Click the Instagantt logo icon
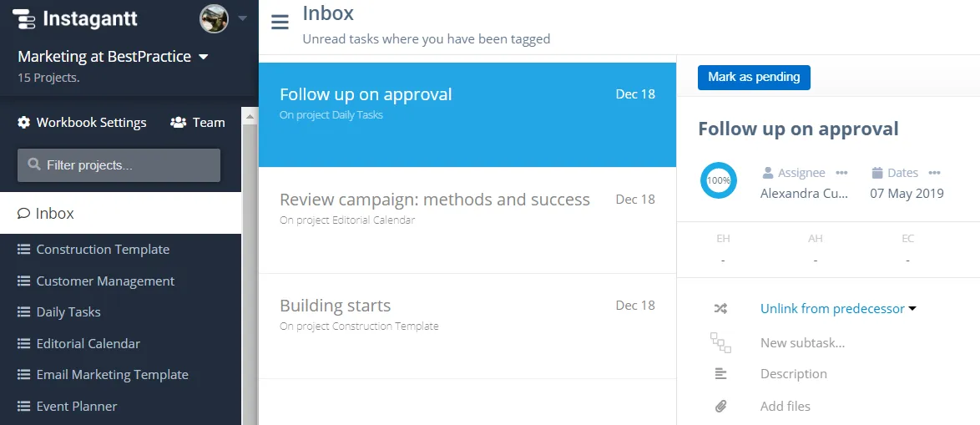 (x=24, y=18)
